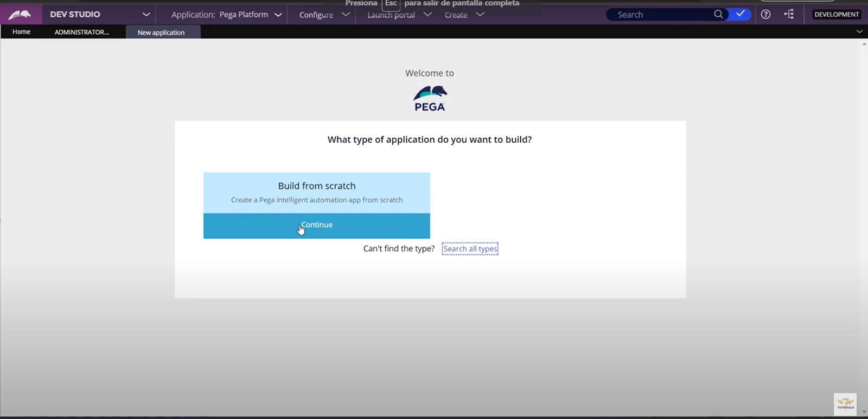868x419 pixels.
Task: Open the Search all types link
Action: (470, 249)
